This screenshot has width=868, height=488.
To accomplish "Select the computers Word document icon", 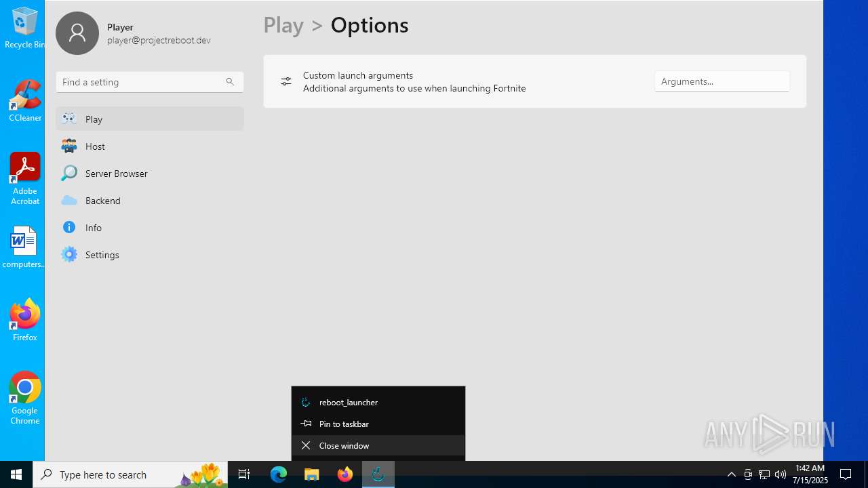I will (24, 247).
